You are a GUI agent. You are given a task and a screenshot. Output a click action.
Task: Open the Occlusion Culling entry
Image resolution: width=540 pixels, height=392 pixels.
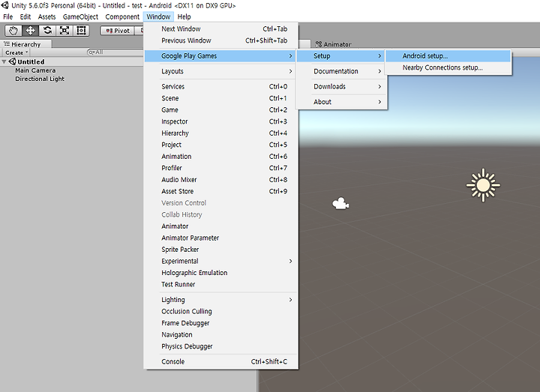point(220,312)
